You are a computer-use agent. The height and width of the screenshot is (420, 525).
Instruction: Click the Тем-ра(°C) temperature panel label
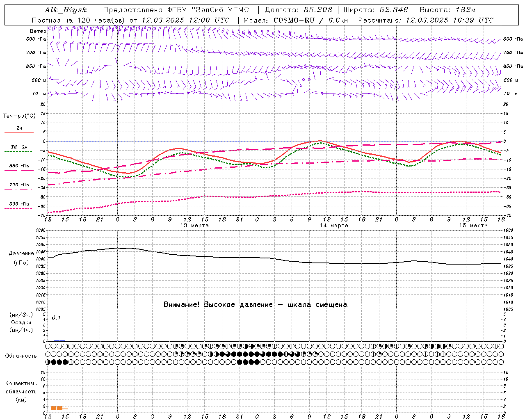click(19, 116)
